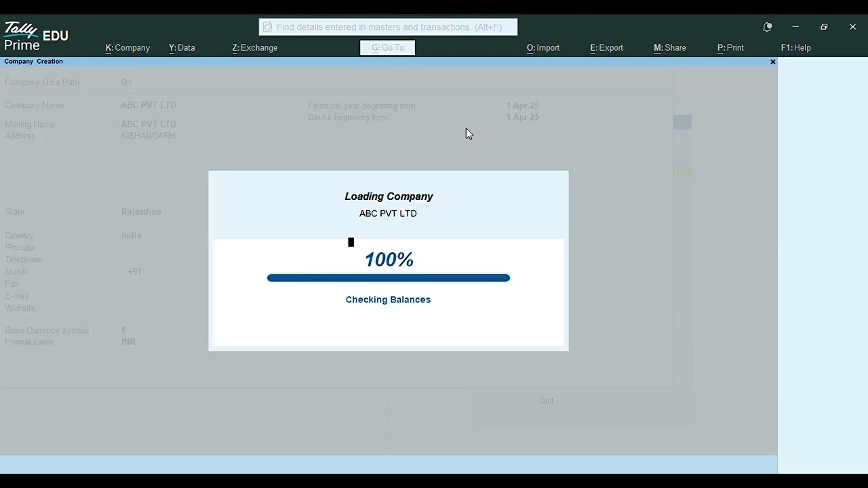This screenshot has height=488, width=868.
Task: Open the Z: Exchange menu
Action: click(x=255, y=48)
